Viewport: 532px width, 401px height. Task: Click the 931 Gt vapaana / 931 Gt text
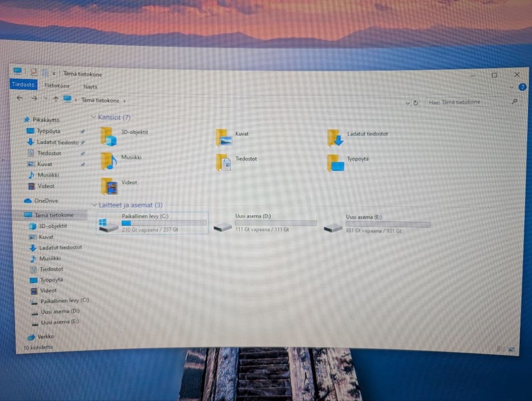point(374,231)
